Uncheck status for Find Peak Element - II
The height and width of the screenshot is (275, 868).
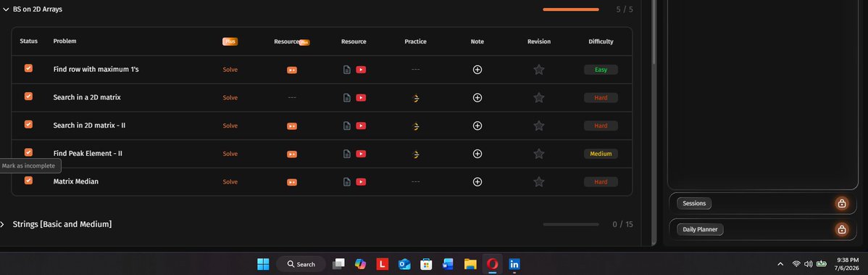[28, 152]
